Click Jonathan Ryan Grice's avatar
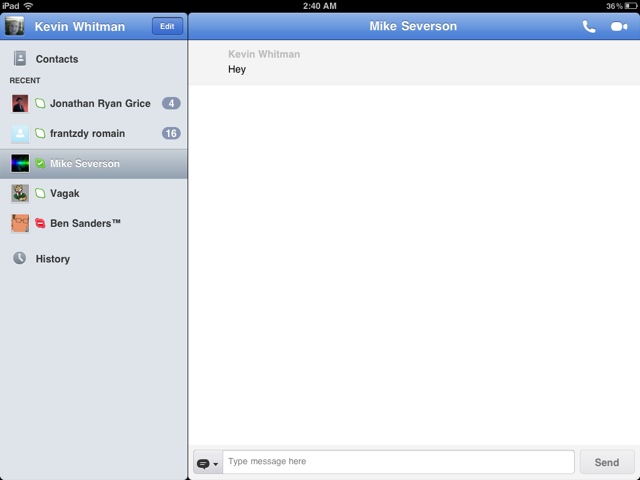Screen dimensions: 640x480 [x=20, y=103]
